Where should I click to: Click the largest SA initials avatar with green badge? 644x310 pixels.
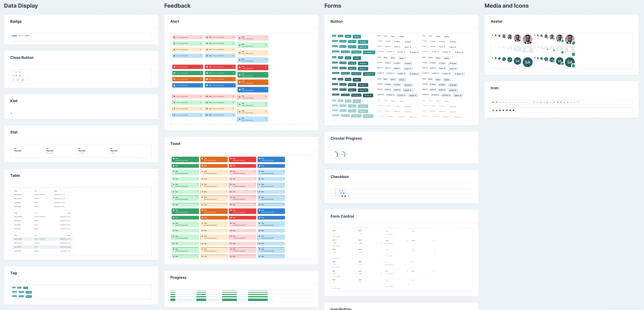tap(570, 62)
